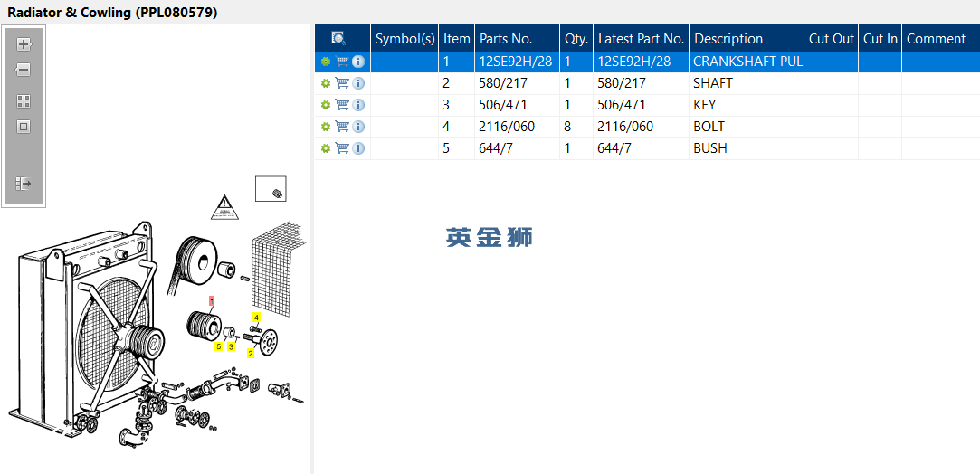The height and width of the screenshot is (474, 980).
Task: Click gear icon for BUSH row
Action: tap(325, 148)
